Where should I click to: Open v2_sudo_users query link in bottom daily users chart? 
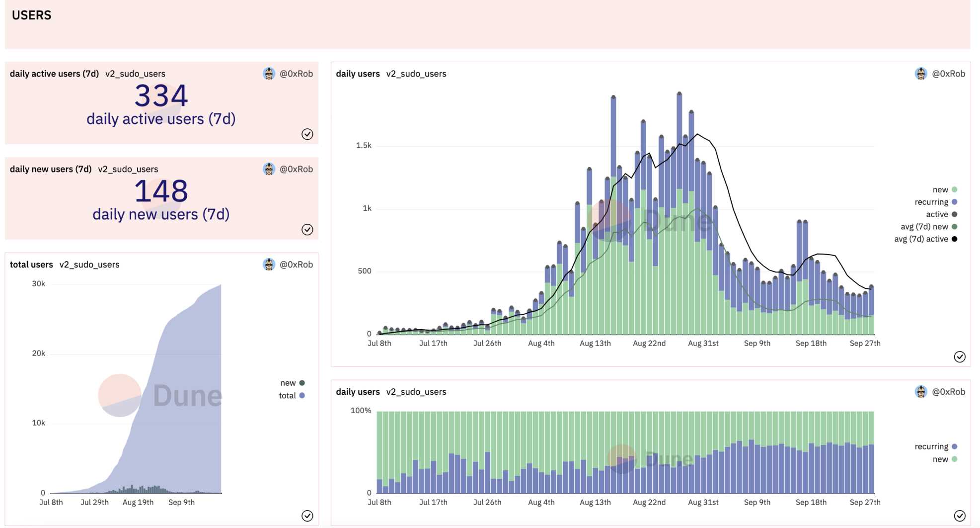point(416,392)
